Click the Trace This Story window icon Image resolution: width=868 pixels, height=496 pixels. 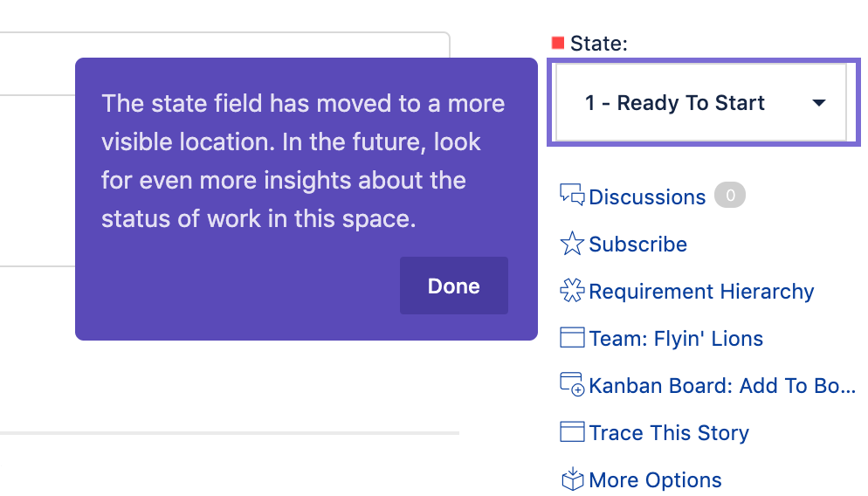pyautogui.click(x=572, y=431)
